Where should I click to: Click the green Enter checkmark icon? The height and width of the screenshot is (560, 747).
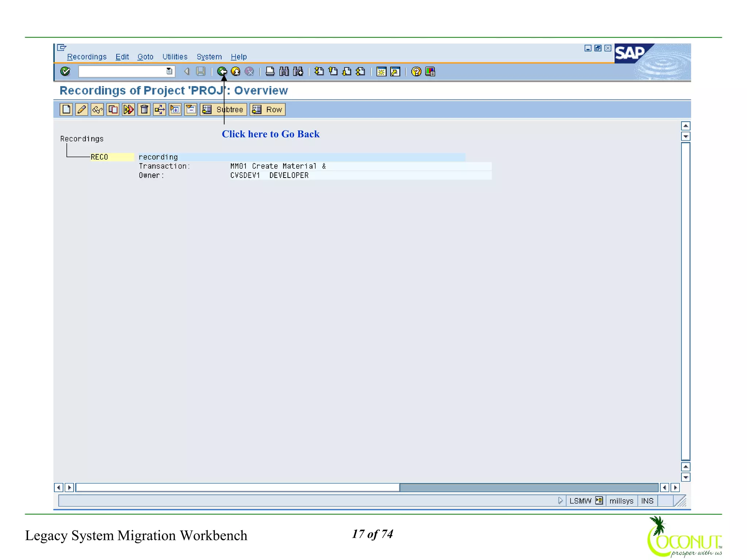[65, 71]
